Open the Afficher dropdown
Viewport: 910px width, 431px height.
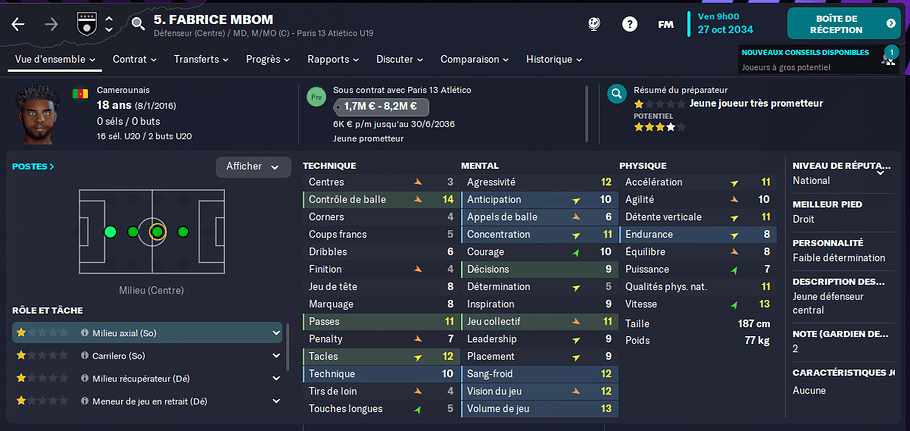coord(253,167)
